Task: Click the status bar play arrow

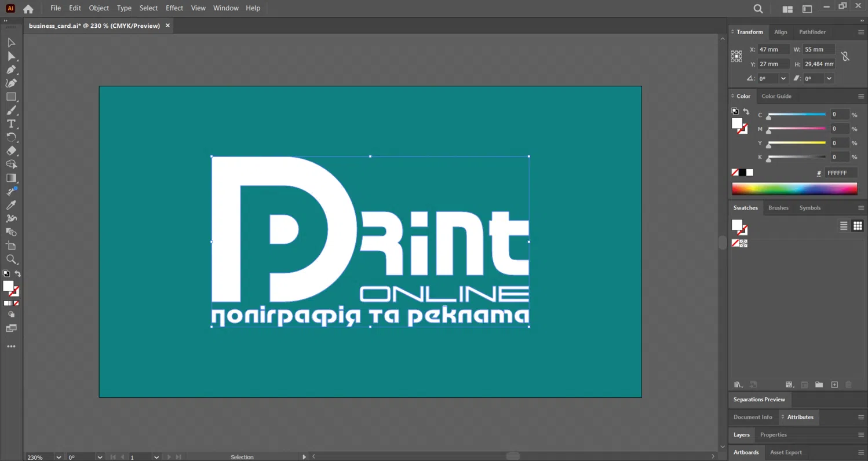Action: tap(304, 457)
